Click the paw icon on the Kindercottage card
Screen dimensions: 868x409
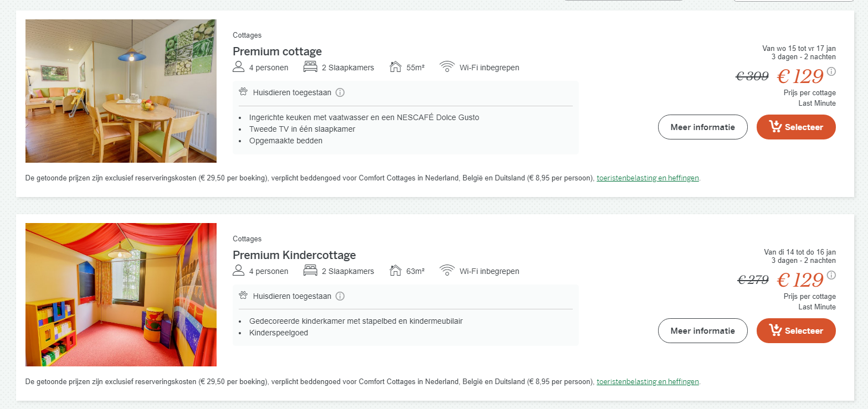243,296
